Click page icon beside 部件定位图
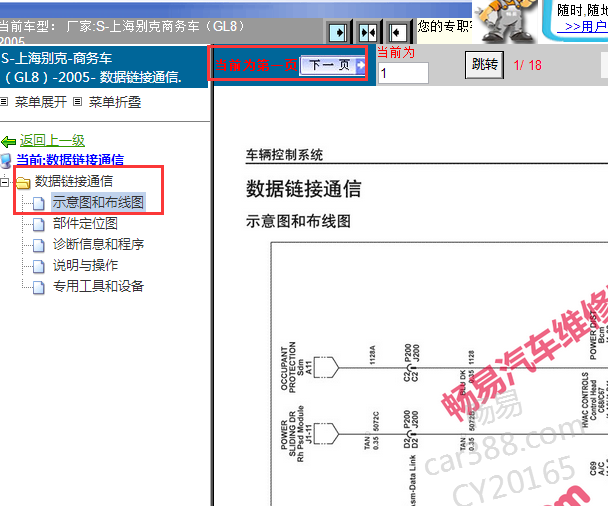Screen dimensions: 608x506 38,224
